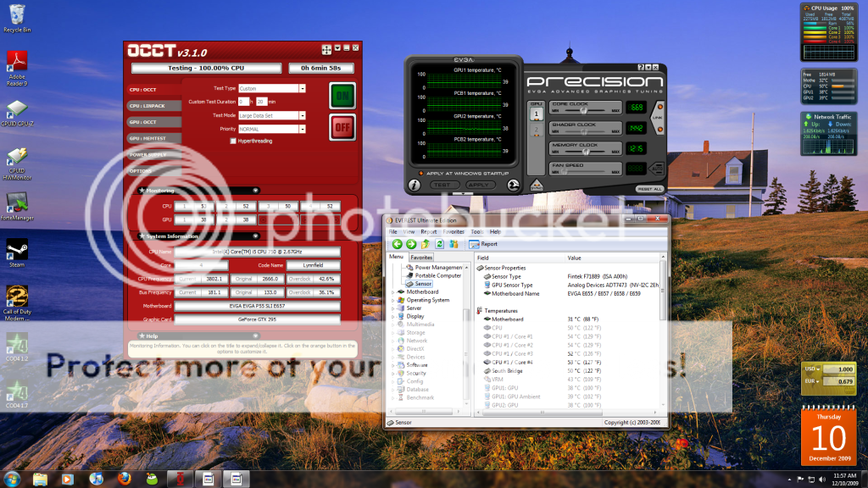The width and height of the screenshot is (868, 488).
Task: Open the COD4 1.2 desktop icon
Action: (17, 347)
